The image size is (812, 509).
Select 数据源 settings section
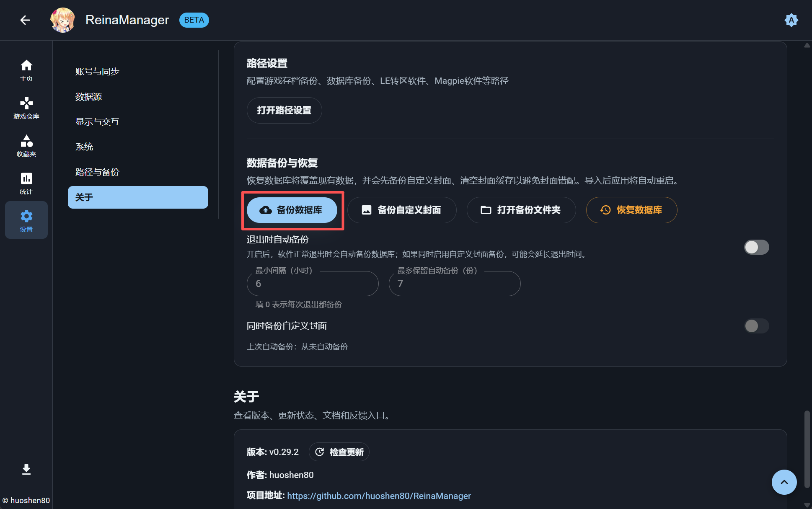[x=138, y=97]
